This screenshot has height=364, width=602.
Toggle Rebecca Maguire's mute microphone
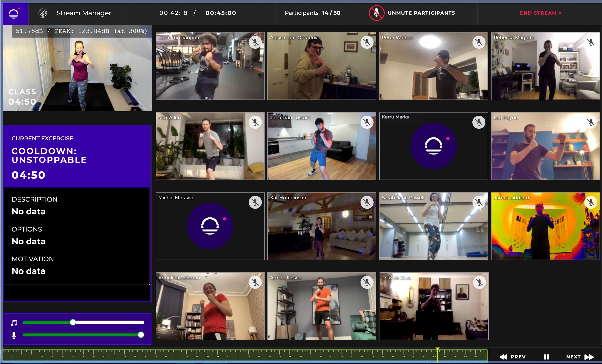[x=591, y=42]
